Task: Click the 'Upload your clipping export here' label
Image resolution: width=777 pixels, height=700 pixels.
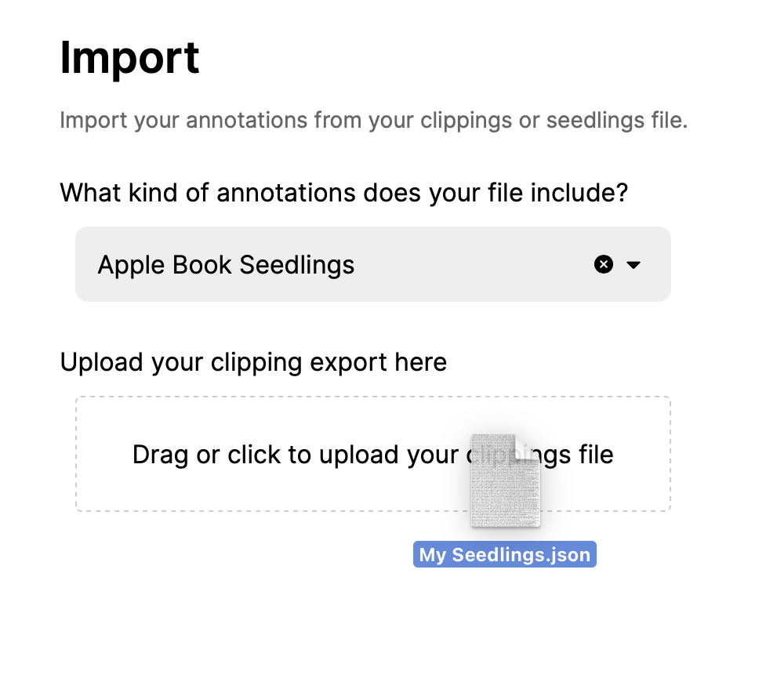Action: tap(253, 362)
